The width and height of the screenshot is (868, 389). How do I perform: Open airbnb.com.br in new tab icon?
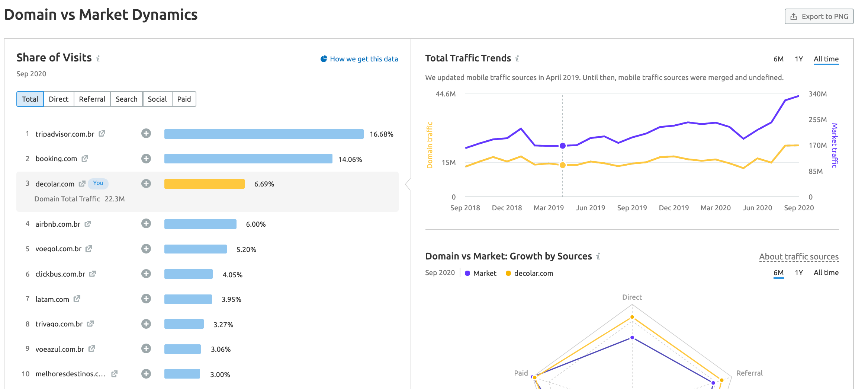tap(88, 224)
